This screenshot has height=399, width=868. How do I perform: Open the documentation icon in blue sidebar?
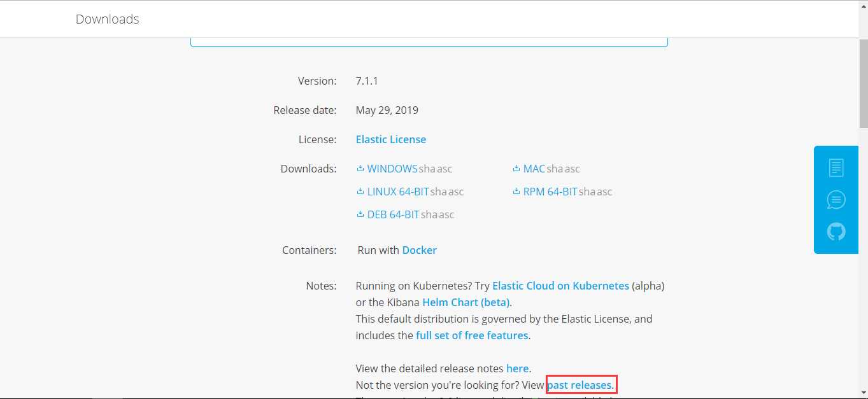836,168
